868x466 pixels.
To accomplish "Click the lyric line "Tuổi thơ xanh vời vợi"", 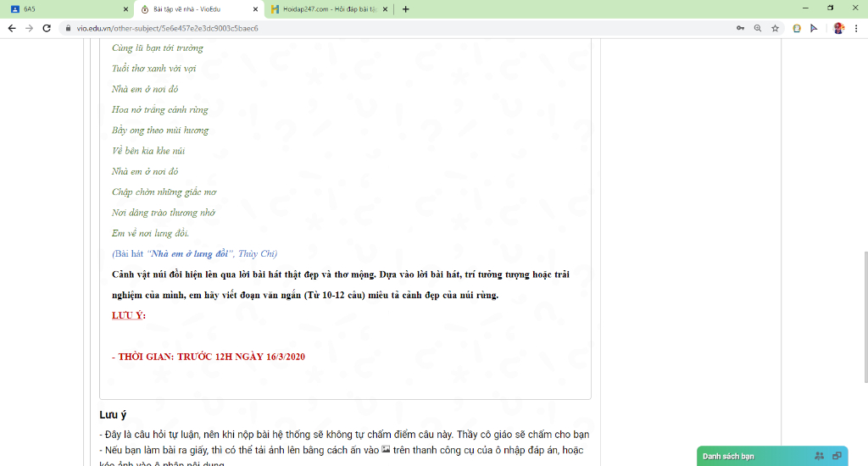I will coord(154,69).
